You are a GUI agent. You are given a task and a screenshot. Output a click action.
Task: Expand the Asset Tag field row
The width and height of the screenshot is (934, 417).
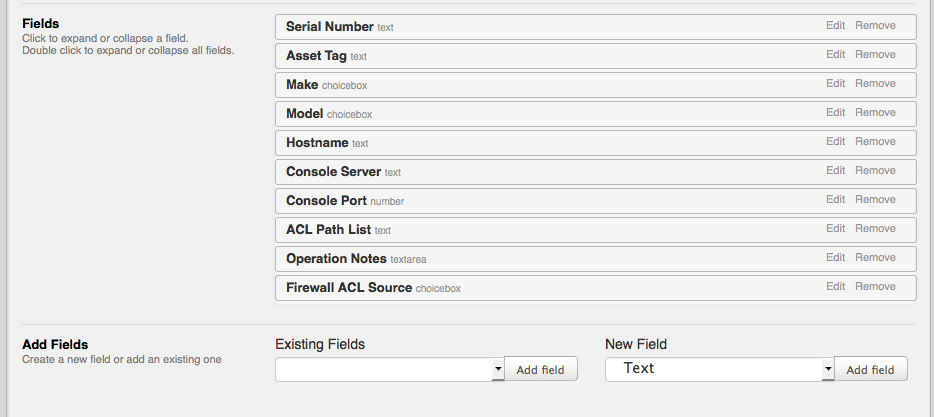click(x=596, y=56)
